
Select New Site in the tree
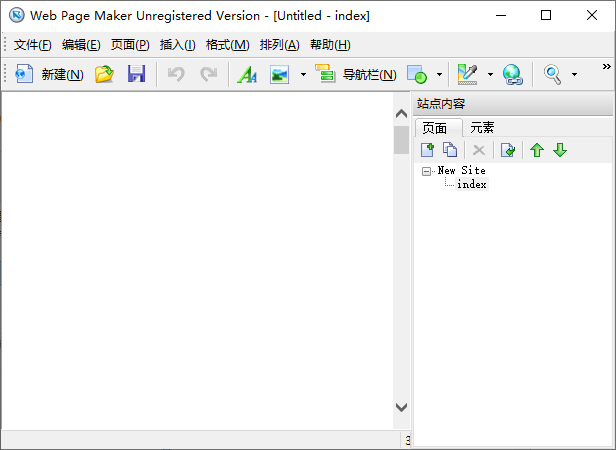[x=461, y=171]
